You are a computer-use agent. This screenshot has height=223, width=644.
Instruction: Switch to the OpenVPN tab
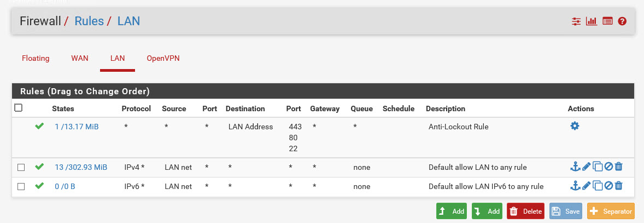[163, 58]
